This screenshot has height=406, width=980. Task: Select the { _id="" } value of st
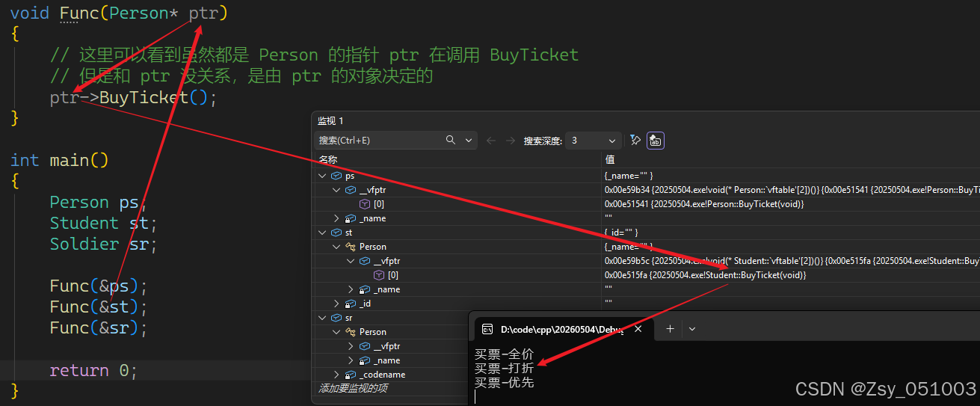[x=623, y=233]
